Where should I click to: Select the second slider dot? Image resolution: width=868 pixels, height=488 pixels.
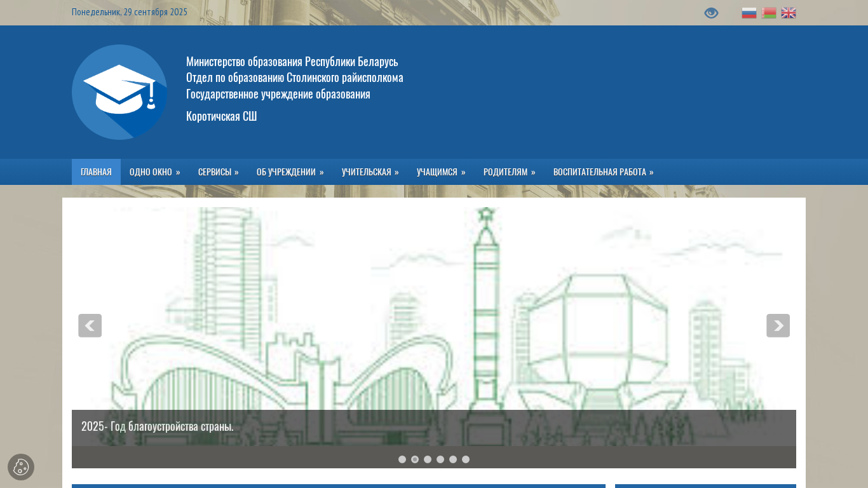point(415,459)
